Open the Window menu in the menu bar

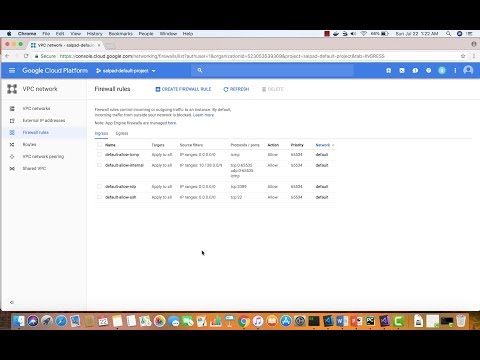pyautogui.click(x=168, y=34)
